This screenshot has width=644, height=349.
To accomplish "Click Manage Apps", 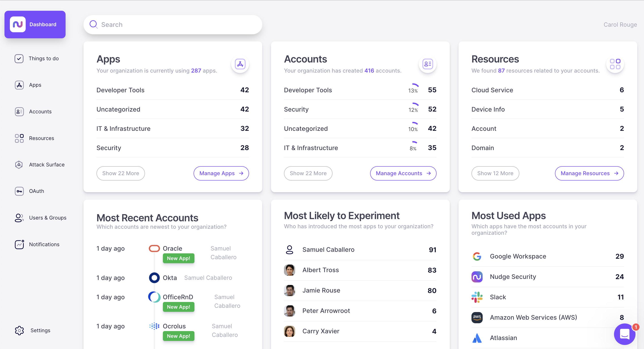I will tap(221, 173).
